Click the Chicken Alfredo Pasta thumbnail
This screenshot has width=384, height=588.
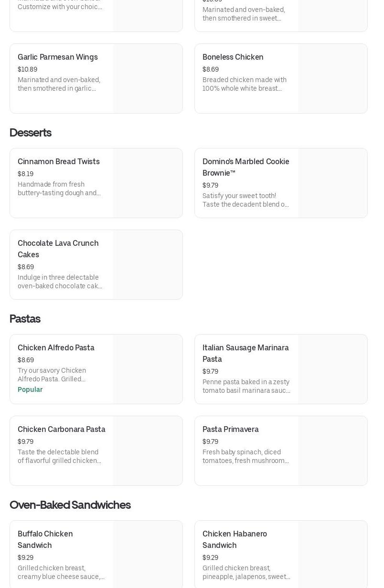[x=148, y=369]
